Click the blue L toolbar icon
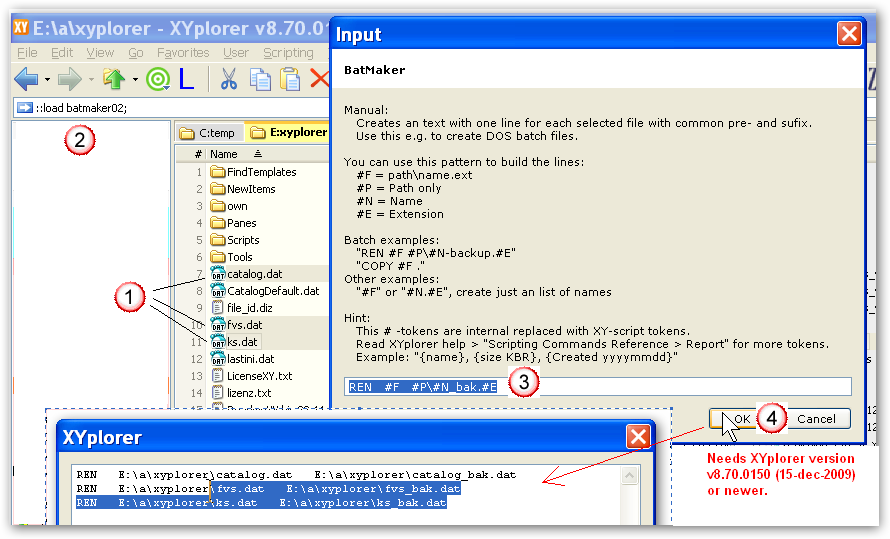 pyautogui.click(x=186, y=79)
